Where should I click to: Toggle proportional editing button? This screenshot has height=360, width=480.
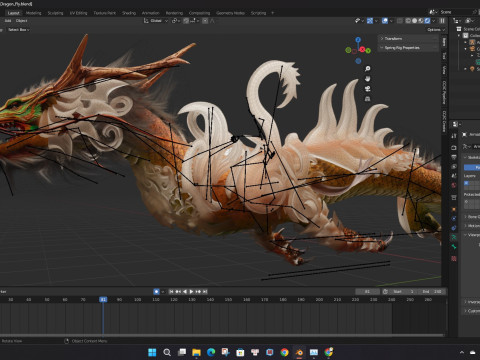pyautogui.click(x=205, y=21)
